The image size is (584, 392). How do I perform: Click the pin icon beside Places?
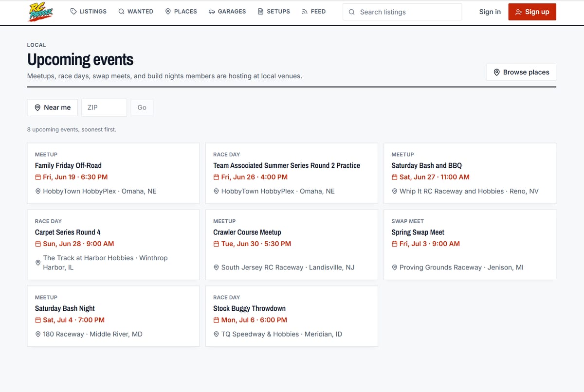(168, 11)
